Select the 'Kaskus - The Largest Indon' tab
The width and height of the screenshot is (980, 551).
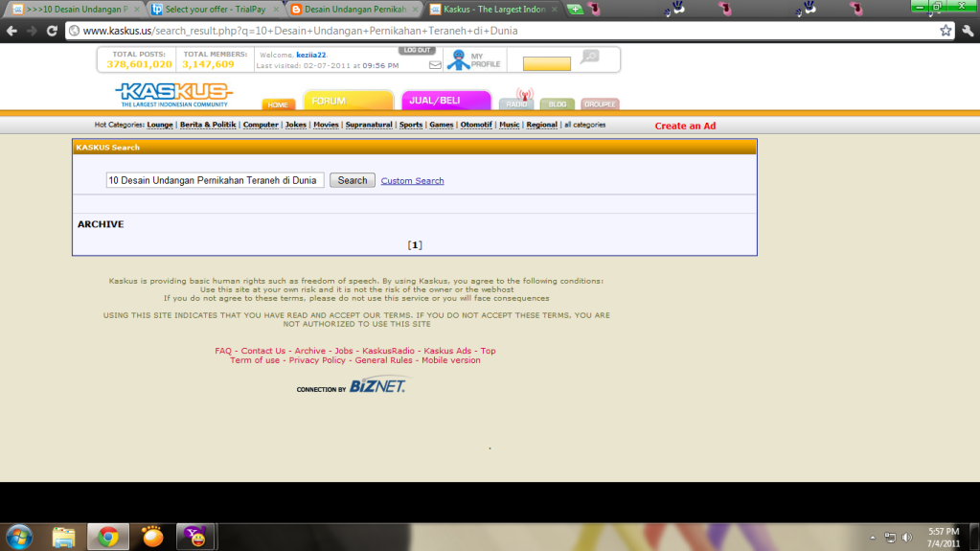tap(493, 10)
